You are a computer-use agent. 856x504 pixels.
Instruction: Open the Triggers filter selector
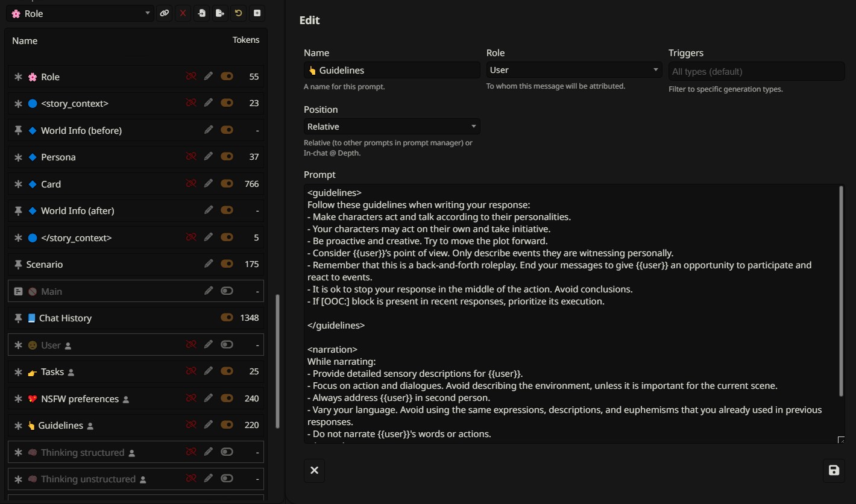click(x=757, y=71)
